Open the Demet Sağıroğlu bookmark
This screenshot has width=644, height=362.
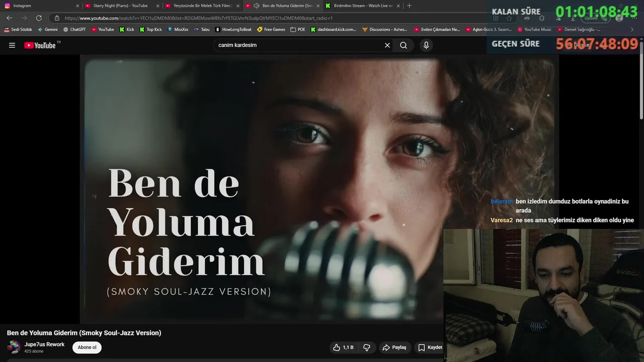click(x=578, y=30)
